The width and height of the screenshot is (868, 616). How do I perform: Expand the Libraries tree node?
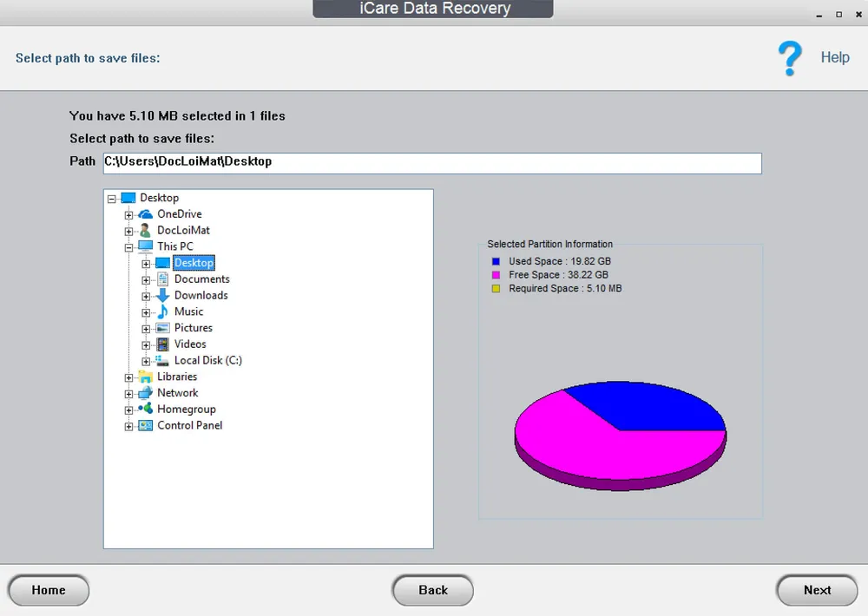click(x=128, y=377)
